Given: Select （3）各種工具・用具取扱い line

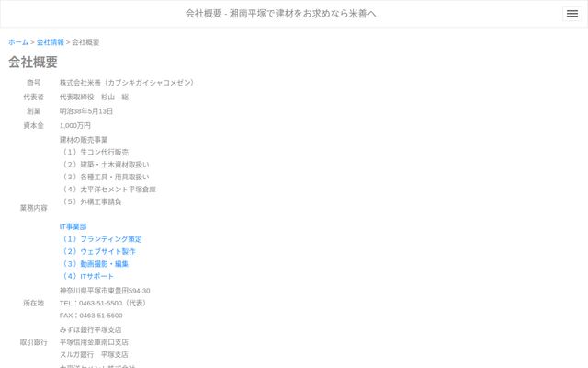Looking at the screenshot, I should pyautogui.click(x=105, y=177).
